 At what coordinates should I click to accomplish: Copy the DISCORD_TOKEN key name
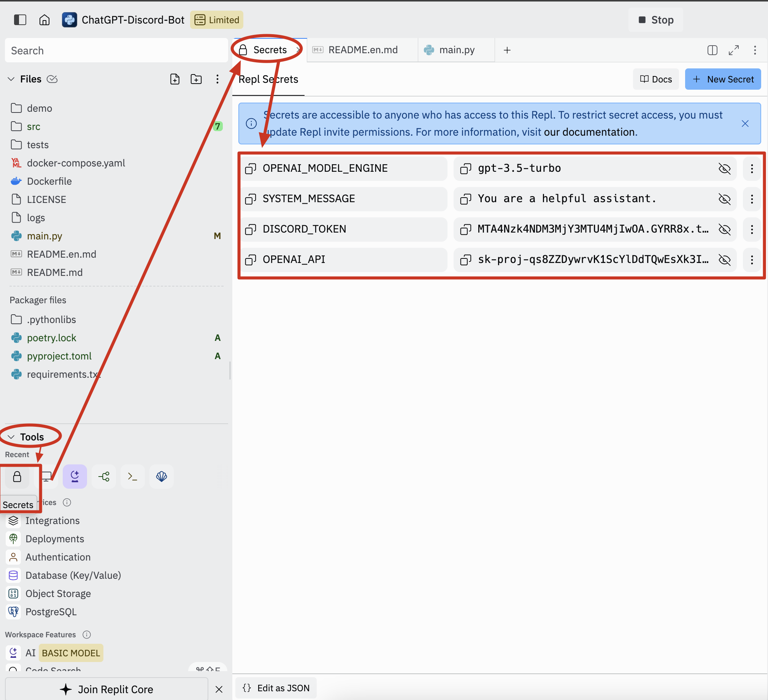(251, 229)
